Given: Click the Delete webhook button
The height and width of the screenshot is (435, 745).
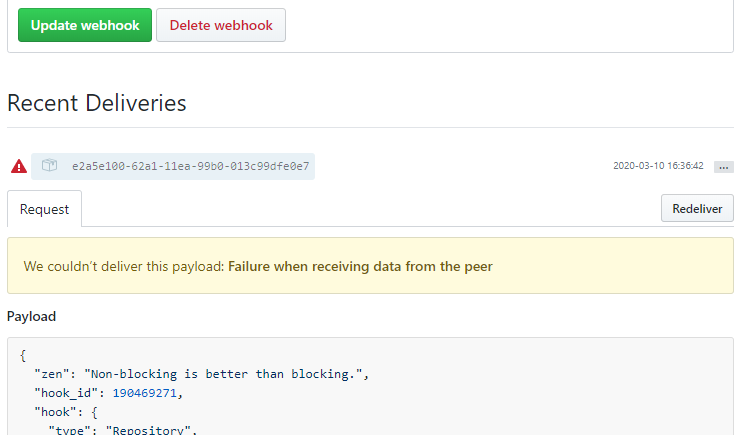Looking at the screenshot, I should [x=221, y=25].
